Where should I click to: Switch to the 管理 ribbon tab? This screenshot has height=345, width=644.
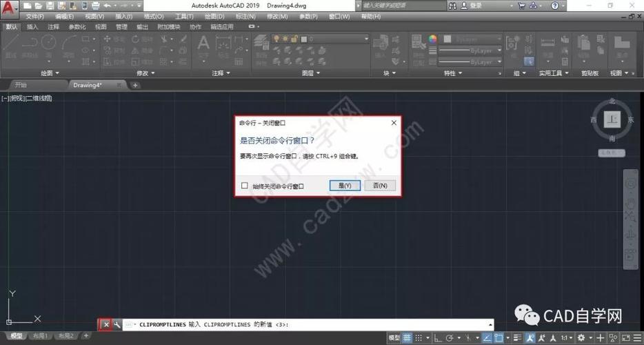pos(121,27)
